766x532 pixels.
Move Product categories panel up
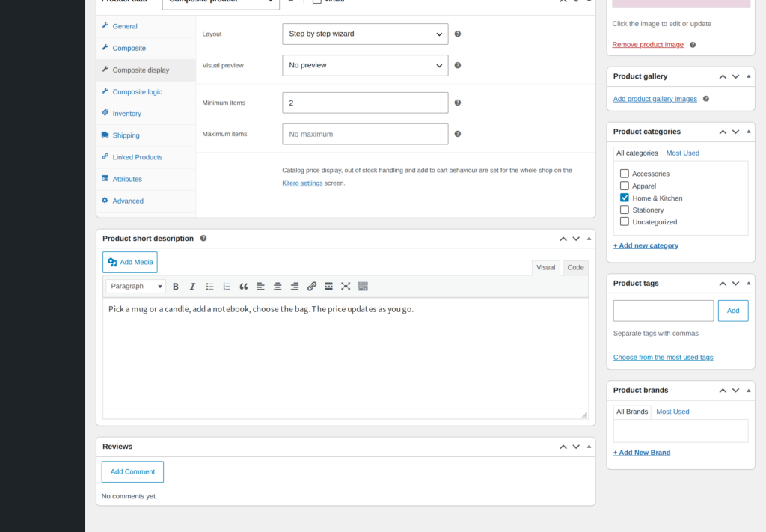723,132
